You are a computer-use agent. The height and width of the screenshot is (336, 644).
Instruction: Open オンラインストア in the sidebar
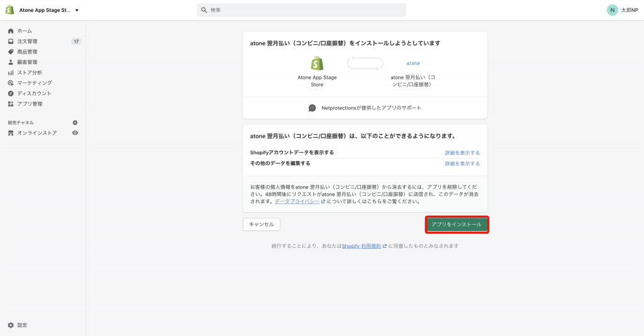[x=37, y=133]
